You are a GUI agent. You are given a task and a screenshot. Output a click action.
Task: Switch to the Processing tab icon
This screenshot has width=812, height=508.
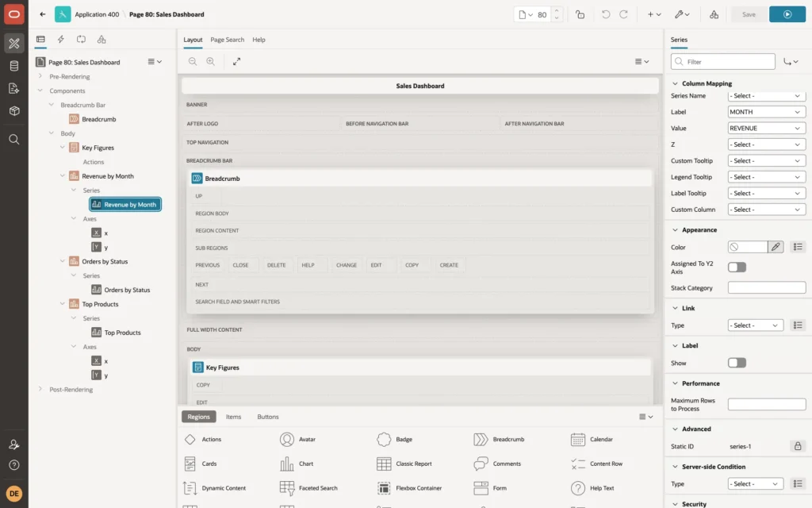click(82, 40)
